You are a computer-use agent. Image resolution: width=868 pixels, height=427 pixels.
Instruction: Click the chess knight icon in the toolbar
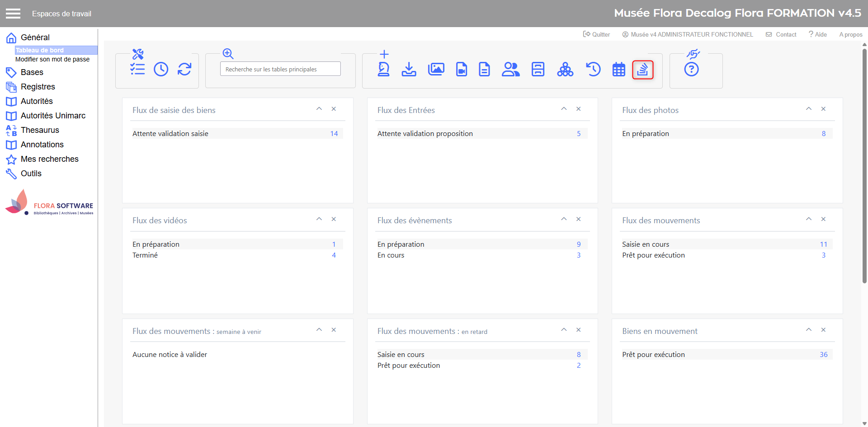click(x=384, y=69)
